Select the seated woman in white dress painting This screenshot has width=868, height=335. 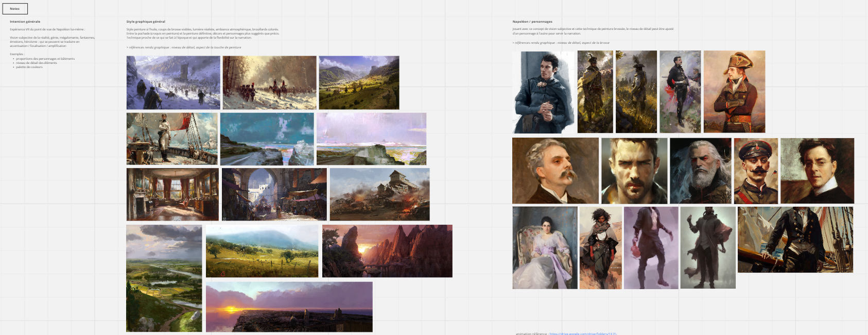coord(545,247)
